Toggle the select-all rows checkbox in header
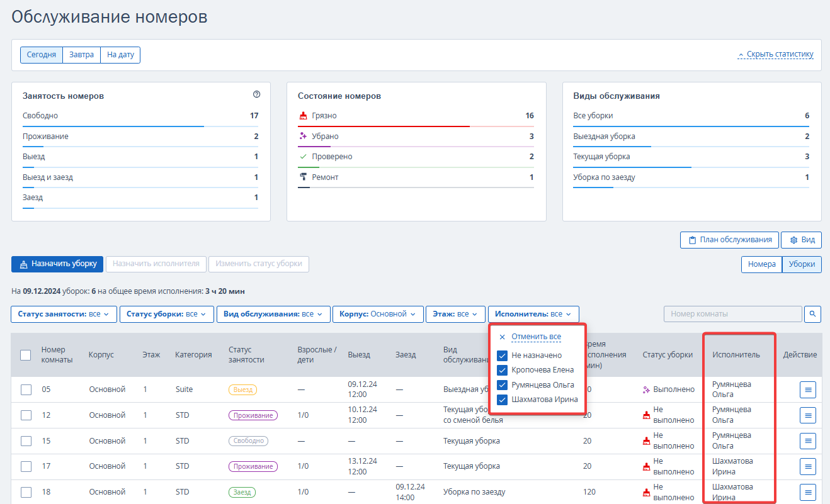Image resolution: width=830 pixels, height=504 pixels. coord(26,355)
